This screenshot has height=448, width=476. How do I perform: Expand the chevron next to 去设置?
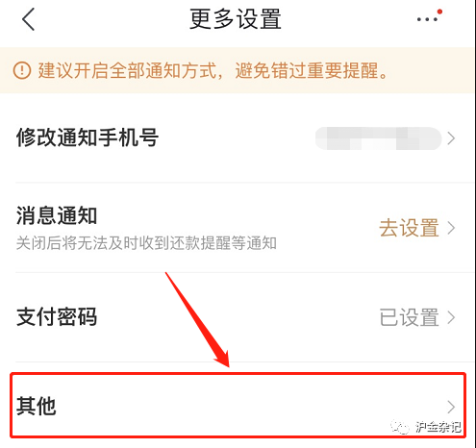(x=451, y=228)
